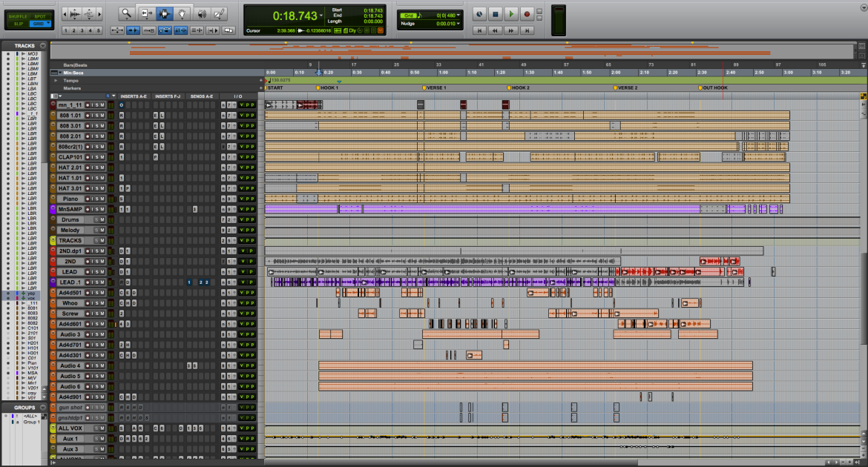Expand the Tempo ruler
Screen dimensions: 868x467
(x=56, y=81)
